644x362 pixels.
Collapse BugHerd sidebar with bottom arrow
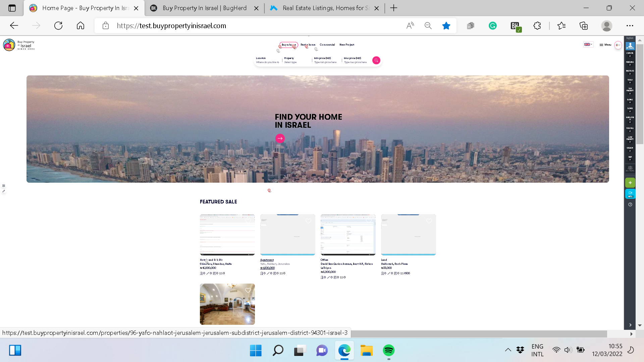coord(630,325)
